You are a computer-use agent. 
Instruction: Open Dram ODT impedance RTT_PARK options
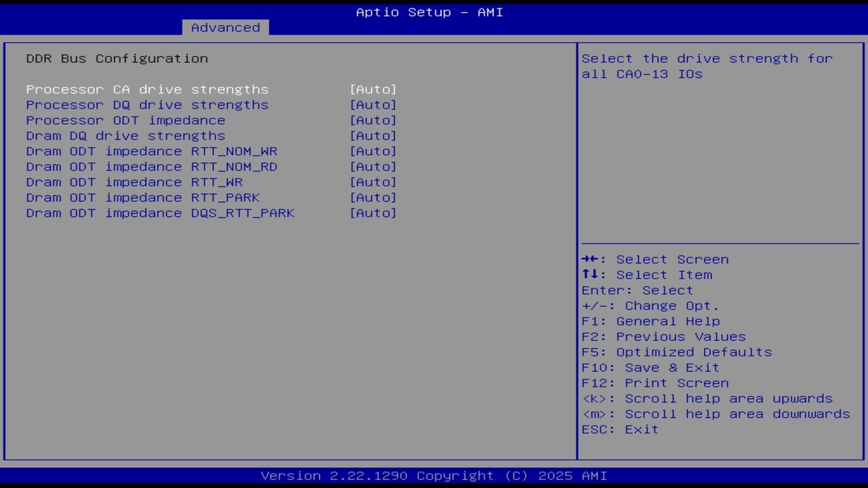142,197
